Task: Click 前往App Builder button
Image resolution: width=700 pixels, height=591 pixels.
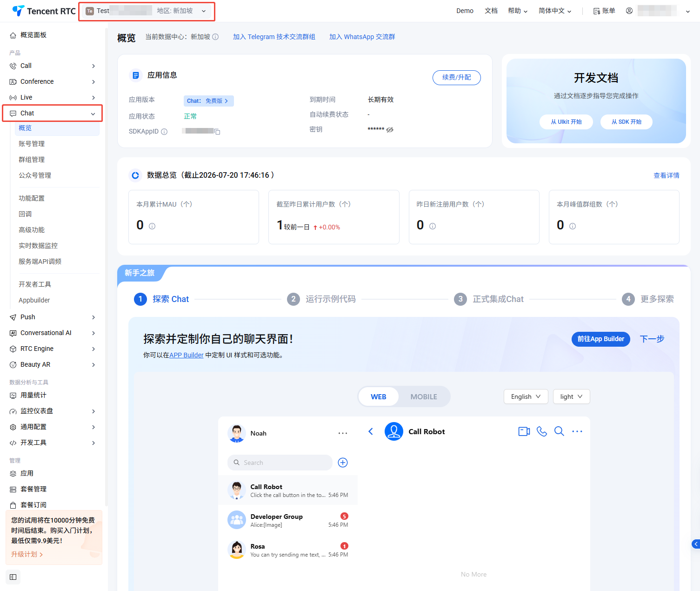Action: 601,339
